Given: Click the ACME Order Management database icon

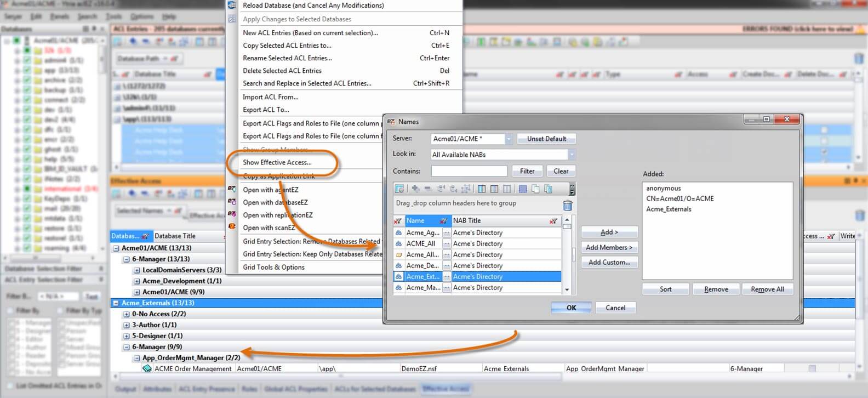Looking at the screenshot, I should click(147, 369).
